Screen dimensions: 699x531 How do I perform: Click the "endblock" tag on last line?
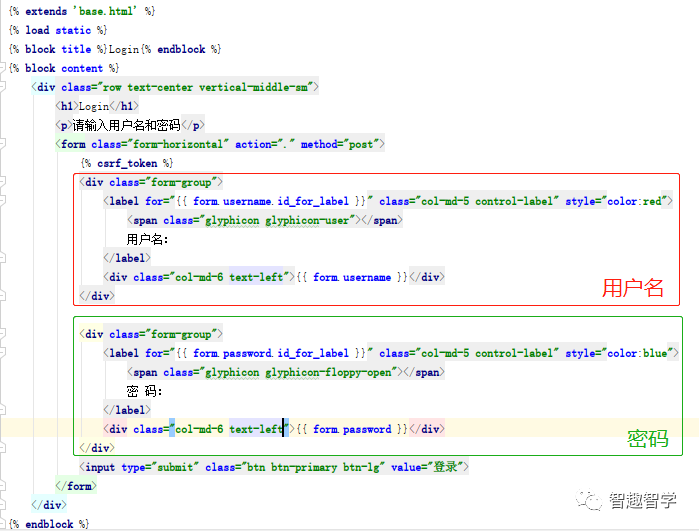coord(49,524)
